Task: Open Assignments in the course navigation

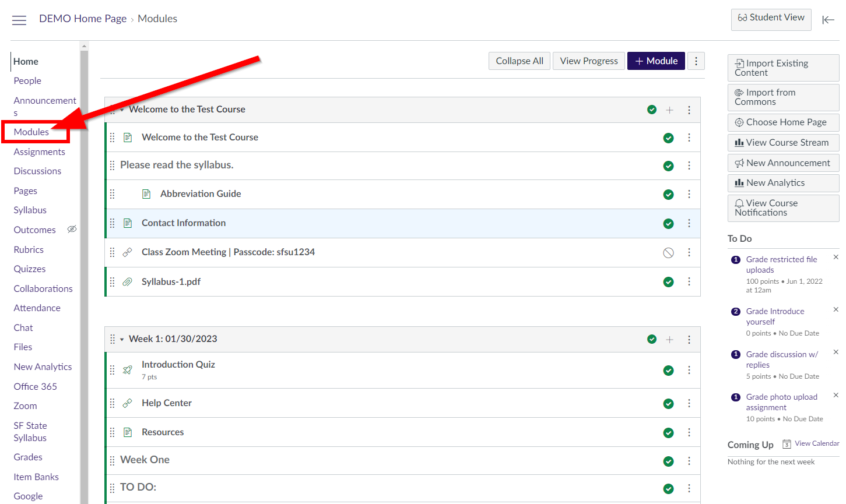Action: (x=40, y=152)
